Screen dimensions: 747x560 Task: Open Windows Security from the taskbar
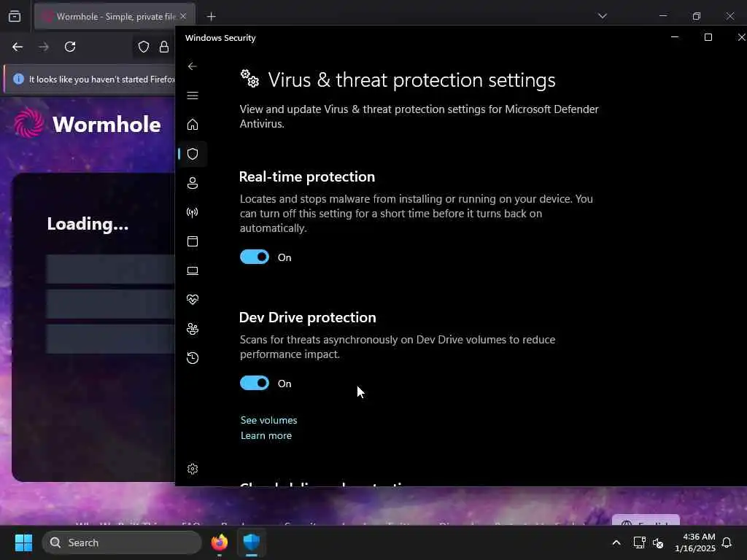click(252, 542)
